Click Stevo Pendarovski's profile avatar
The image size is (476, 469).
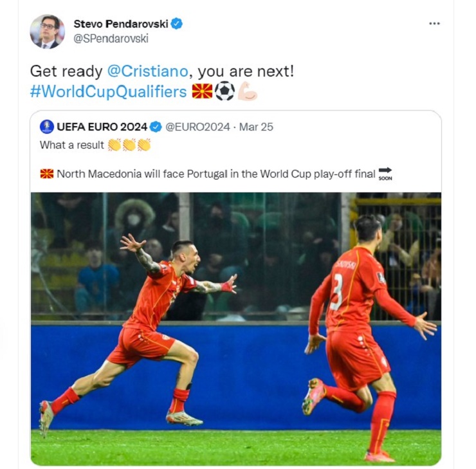pos(47,32)
